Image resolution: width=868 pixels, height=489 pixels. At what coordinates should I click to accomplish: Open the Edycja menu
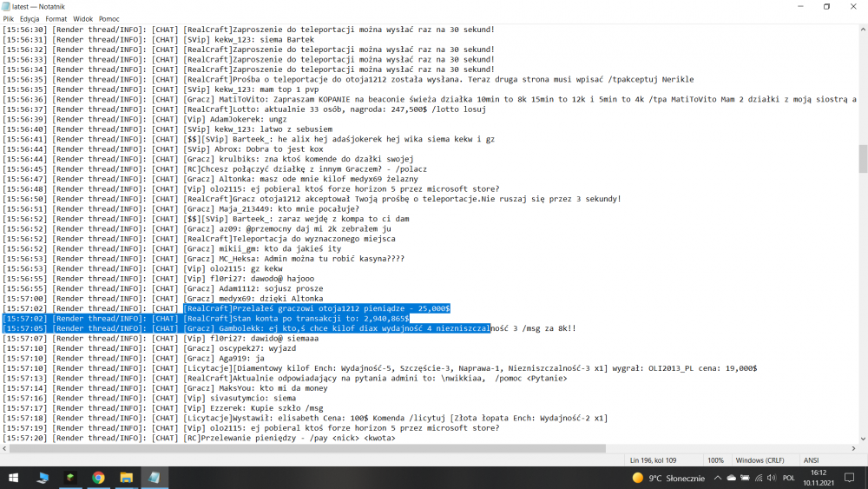point(30,18)
